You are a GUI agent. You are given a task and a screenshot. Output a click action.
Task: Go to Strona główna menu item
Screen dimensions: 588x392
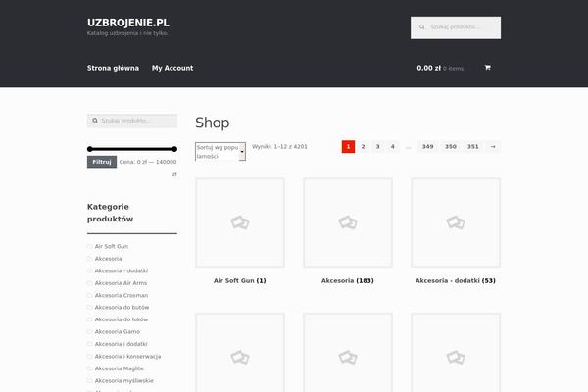tap(113, 68)
